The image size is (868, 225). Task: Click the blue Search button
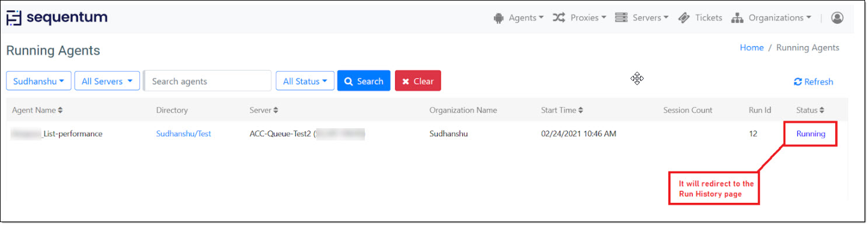click(364, 81)
